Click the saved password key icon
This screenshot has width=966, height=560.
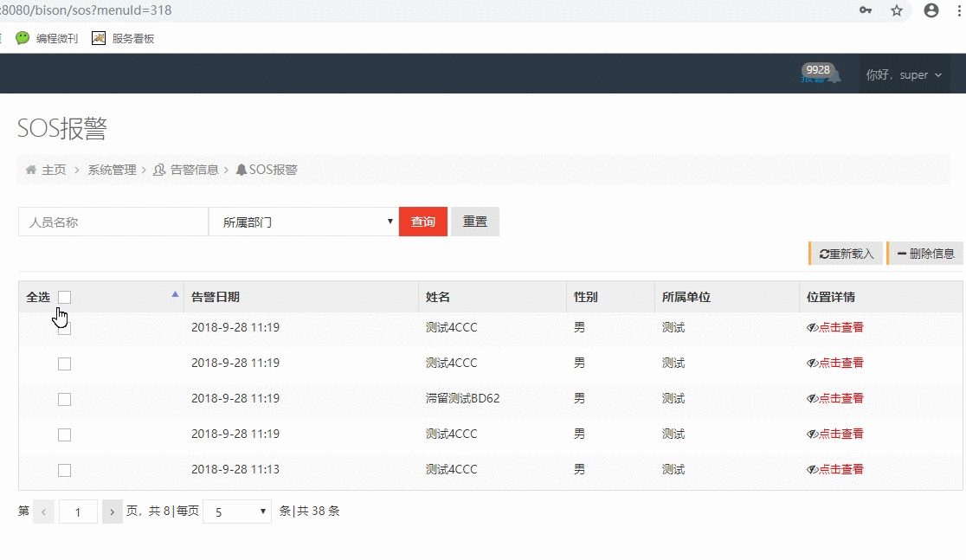coord(866,10)
